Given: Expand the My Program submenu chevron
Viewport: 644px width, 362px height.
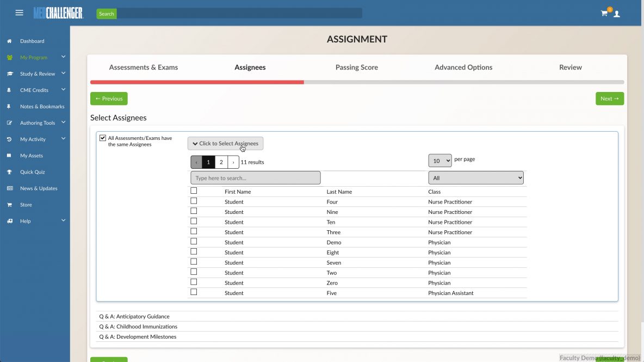Looking at the screenshot, I should click(x=63, y=57).
